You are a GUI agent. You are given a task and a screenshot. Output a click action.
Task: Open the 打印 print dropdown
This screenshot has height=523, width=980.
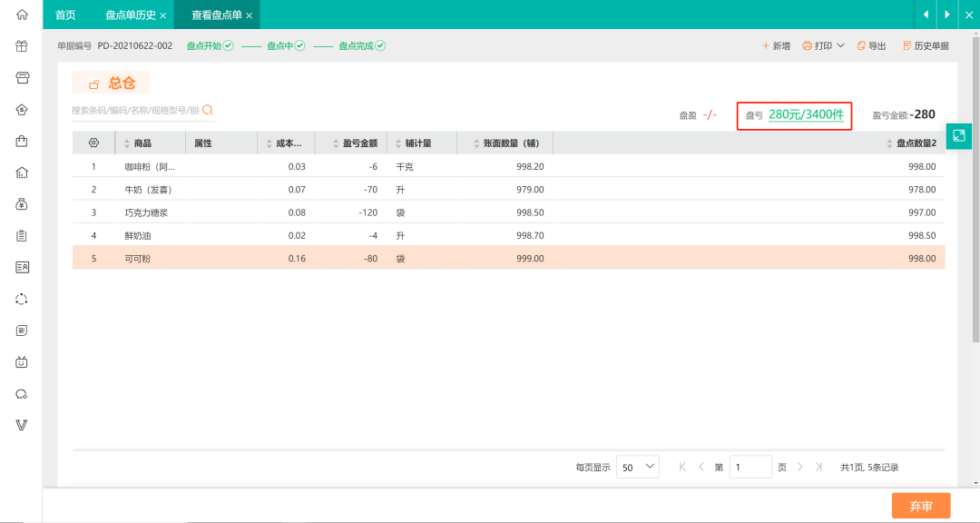tap(823, 45)
